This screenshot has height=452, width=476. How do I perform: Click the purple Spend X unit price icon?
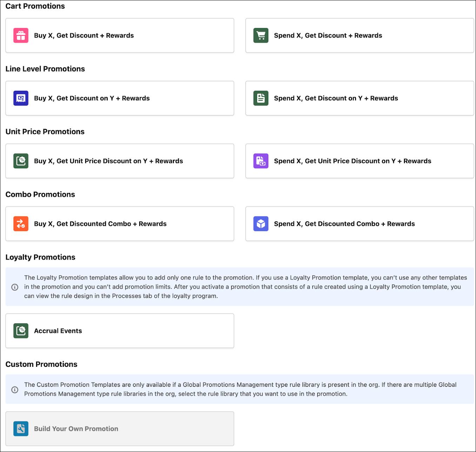261,161
